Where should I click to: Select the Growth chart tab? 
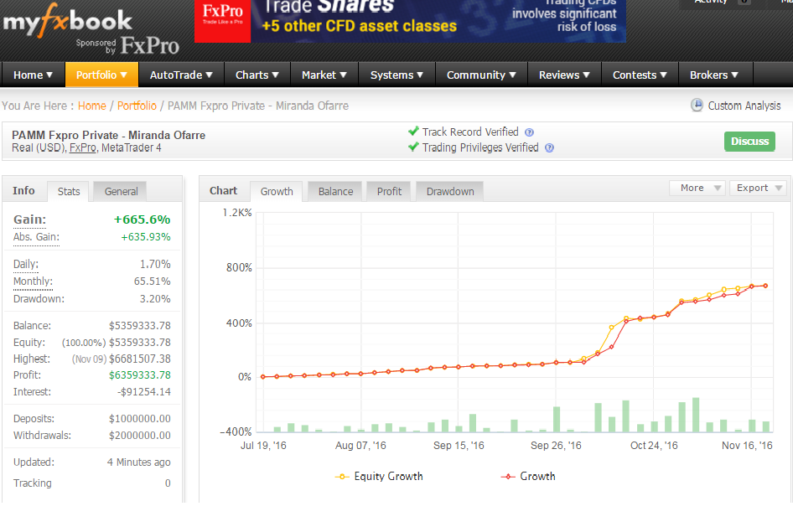277,192
